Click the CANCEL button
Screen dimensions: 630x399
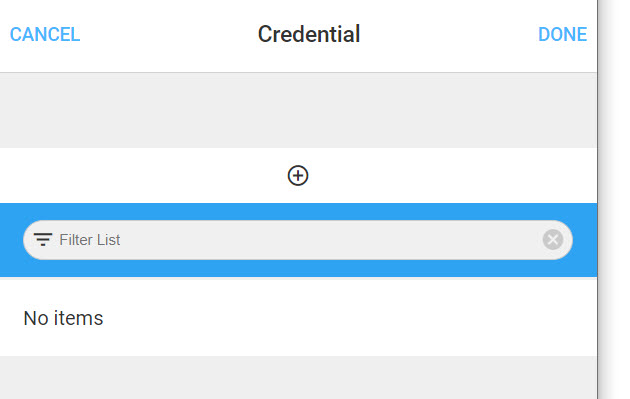pos(45,35)
